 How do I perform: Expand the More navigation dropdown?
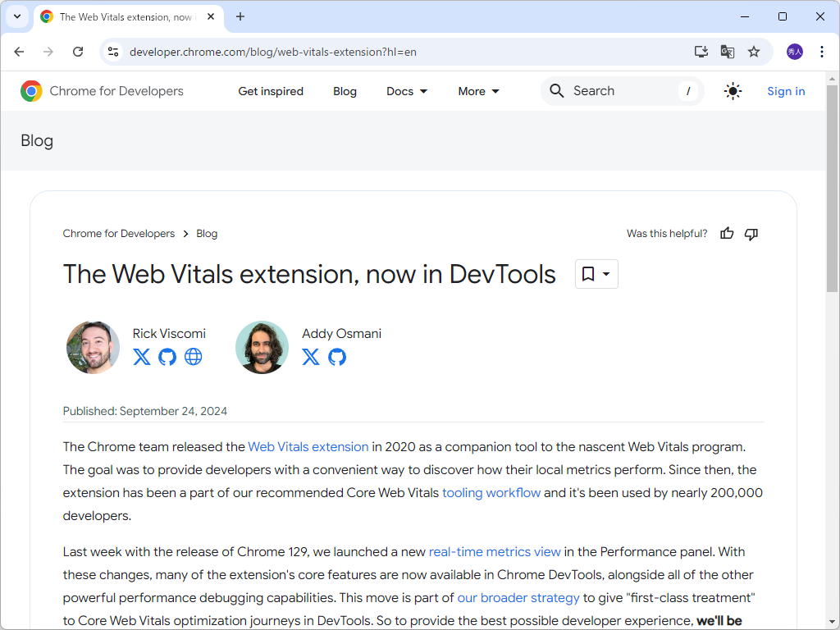click(477, 91)
